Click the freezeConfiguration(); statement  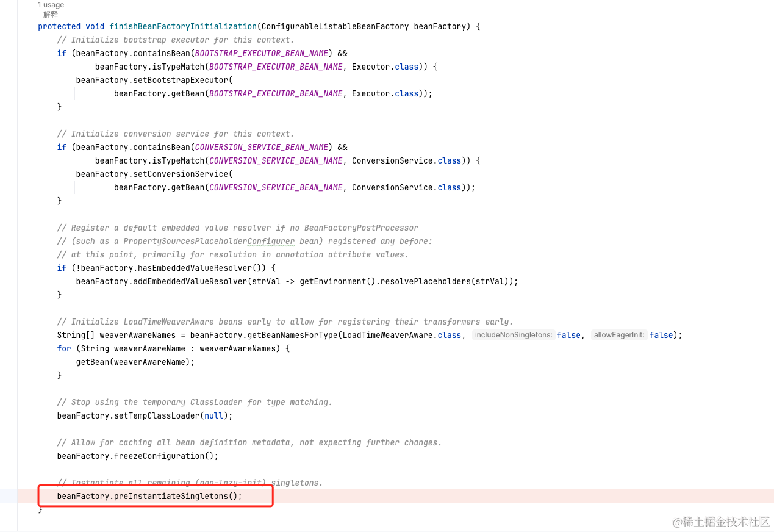[x=138, y=456]
